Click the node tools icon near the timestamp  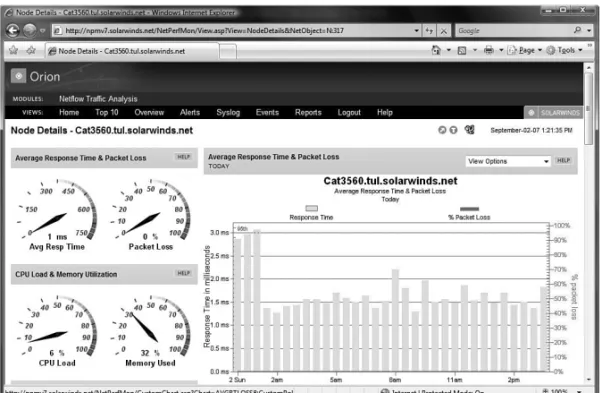(469, 130)
